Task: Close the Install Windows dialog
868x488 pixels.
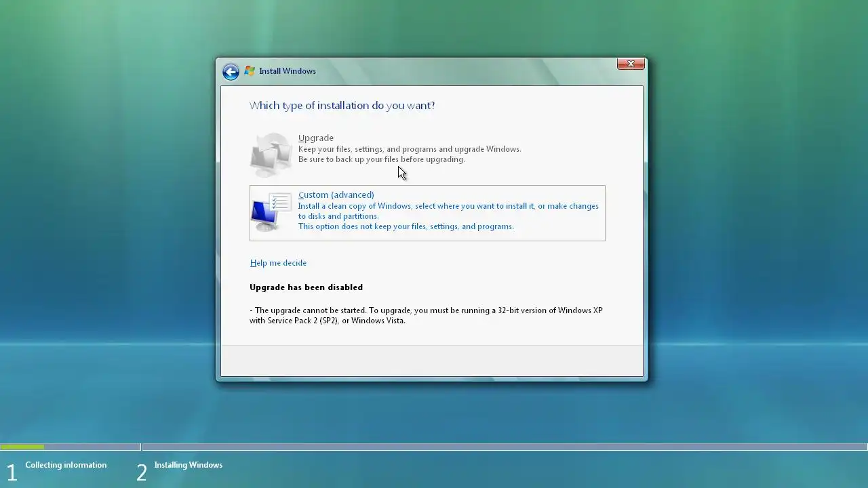Action: pos(631,64)
